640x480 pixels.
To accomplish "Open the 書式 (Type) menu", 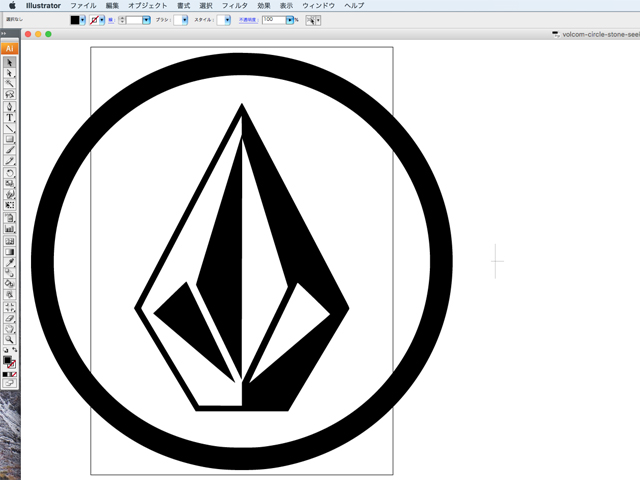I will [x=184, y=5].
